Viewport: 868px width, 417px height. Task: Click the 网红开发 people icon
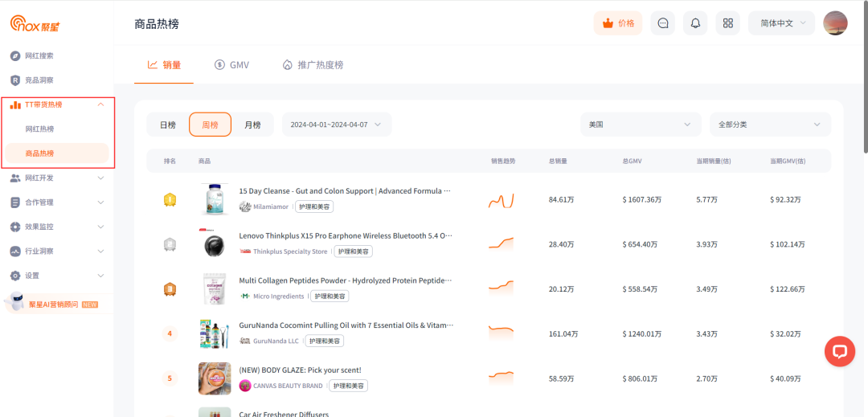[x=15, y=178]
